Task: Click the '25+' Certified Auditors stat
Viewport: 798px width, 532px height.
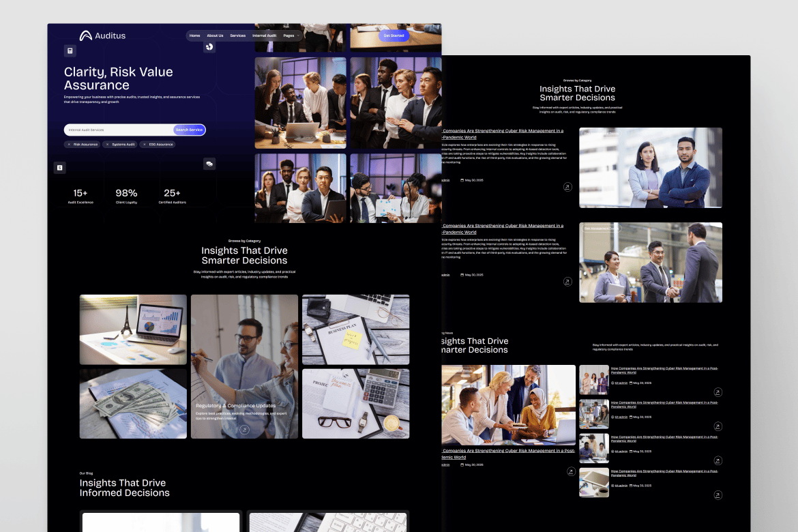Action: tap(172, 196)
